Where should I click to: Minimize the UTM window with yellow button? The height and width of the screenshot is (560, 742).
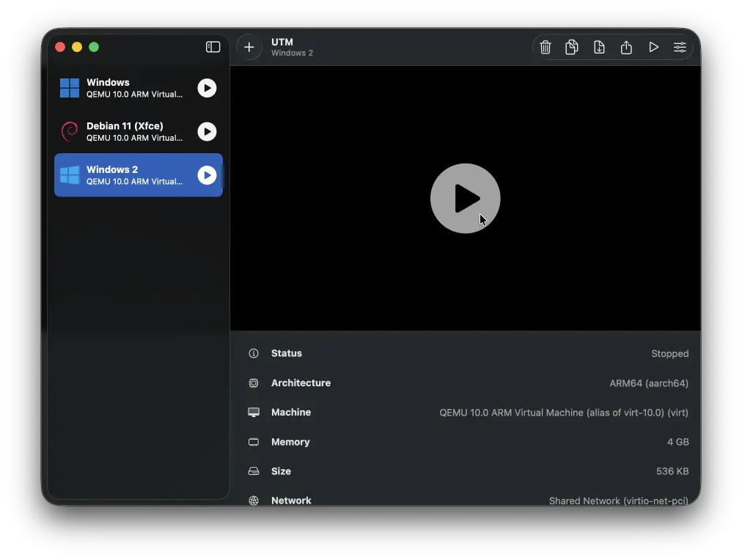77,47
